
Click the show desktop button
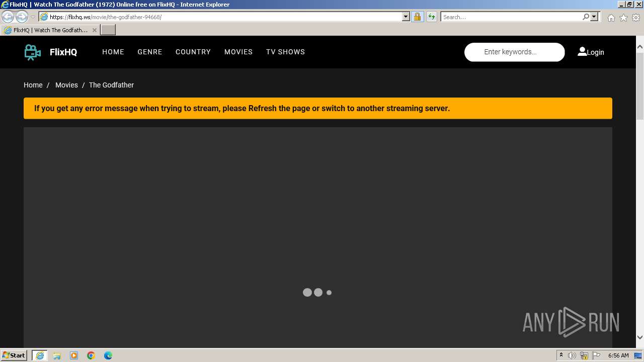[638, 355]
